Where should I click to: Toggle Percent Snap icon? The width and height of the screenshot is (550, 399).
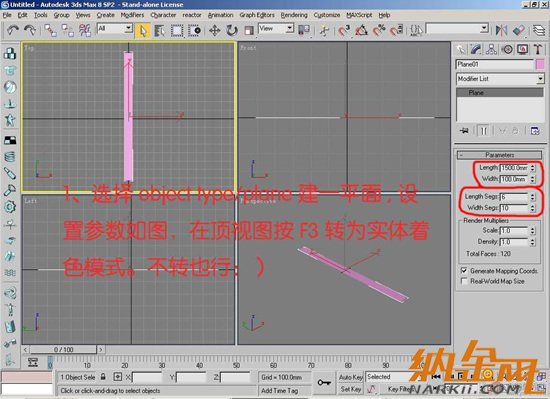(x=379, y=31)
